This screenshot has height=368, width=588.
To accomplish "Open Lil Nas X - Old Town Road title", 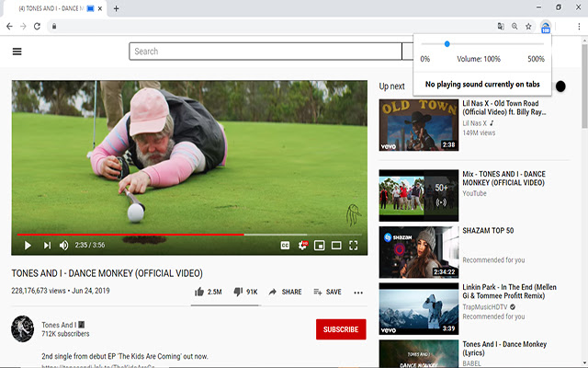I will (504, 108).
